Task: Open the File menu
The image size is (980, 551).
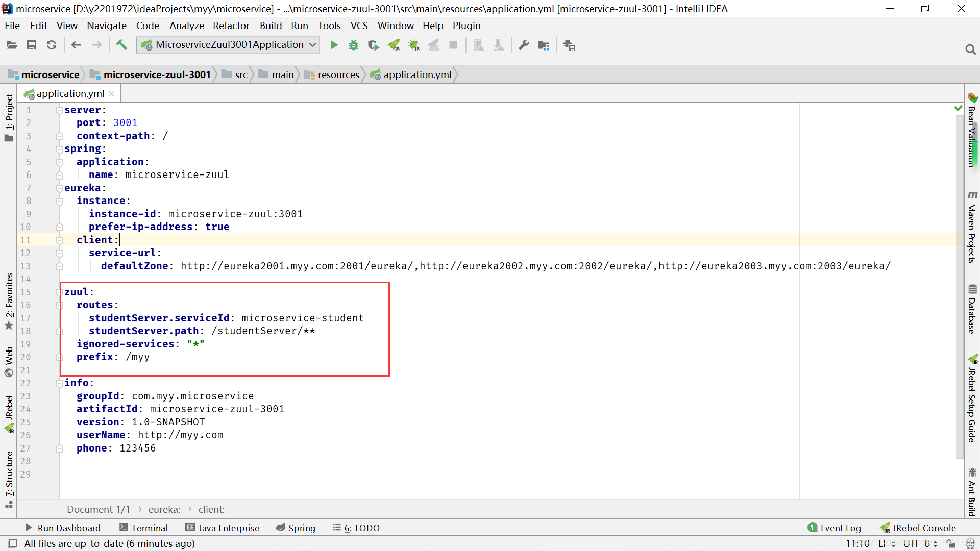Action: [12, 26]
